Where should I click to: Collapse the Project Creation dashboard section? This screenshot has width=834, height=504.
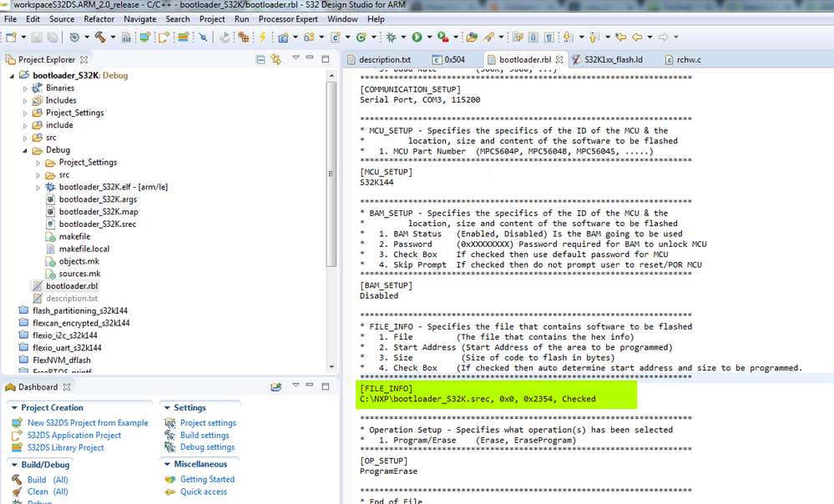tap(14, 408)
